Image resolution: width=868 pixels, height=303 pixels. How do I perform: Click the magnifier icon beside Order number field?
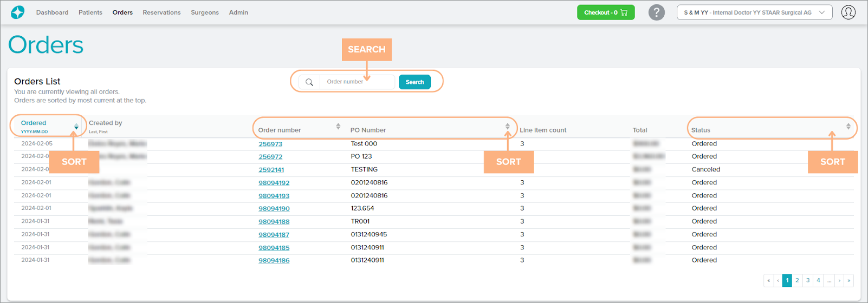309,82
